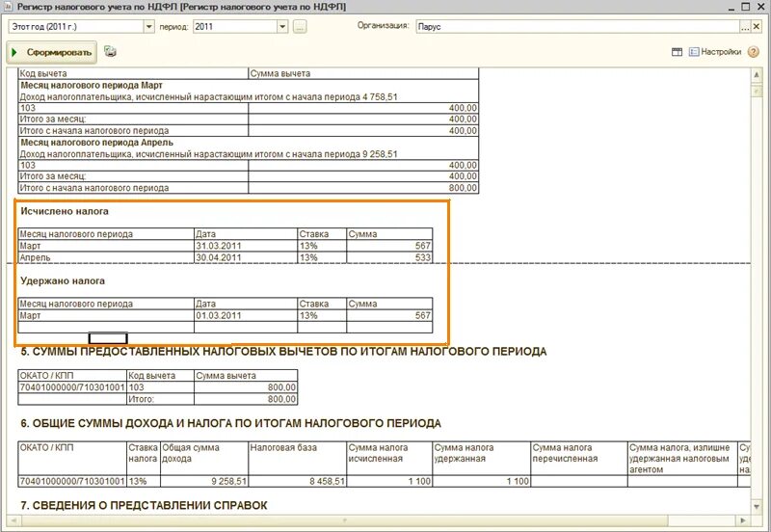Viewport: 771px width, 532px height.
Task: Click the selected empty cell below Удержано table
Action: tap(108, 338)
